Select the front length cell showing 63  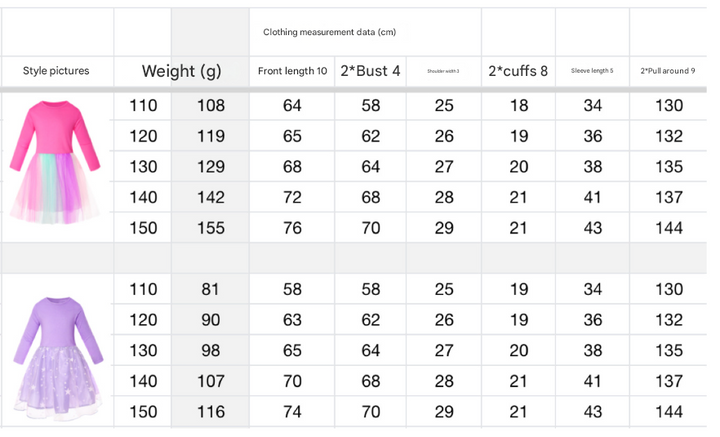[x=292, y=320]
